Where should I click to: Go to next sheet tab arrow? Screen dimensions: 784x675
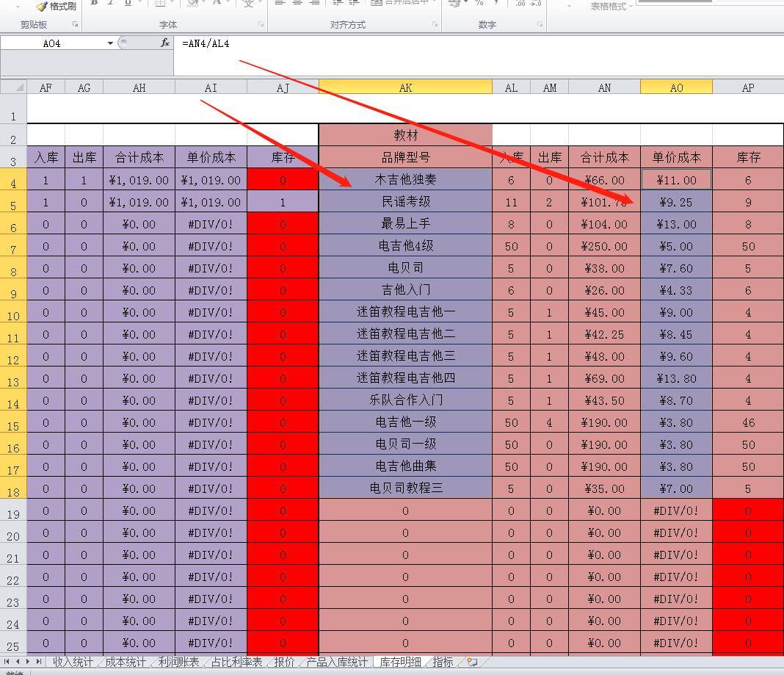tap(28, 662)
